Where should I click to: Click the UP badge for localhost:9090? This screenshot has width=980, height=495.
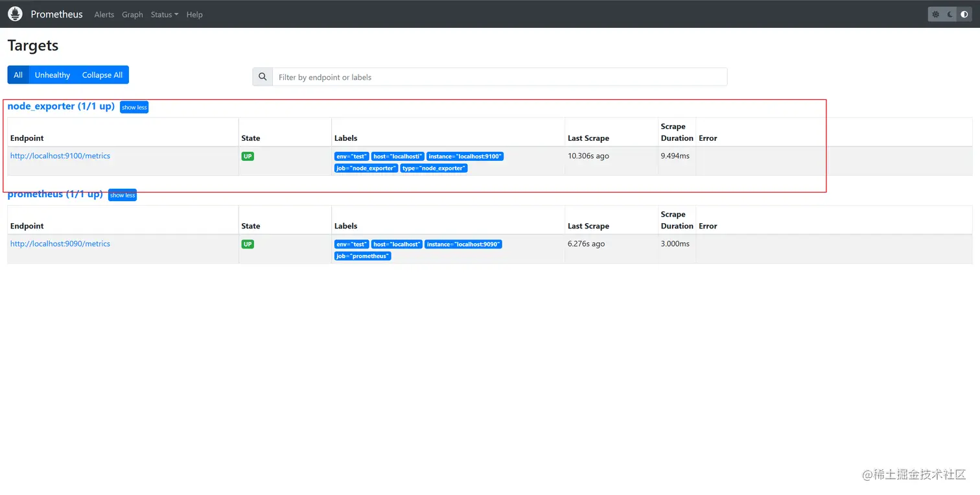pyautogui.click(x=248, y=245)
